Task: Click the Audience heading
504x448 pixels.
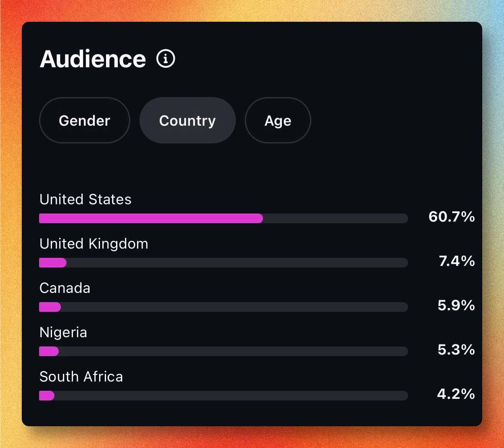Action: point(93,59)
